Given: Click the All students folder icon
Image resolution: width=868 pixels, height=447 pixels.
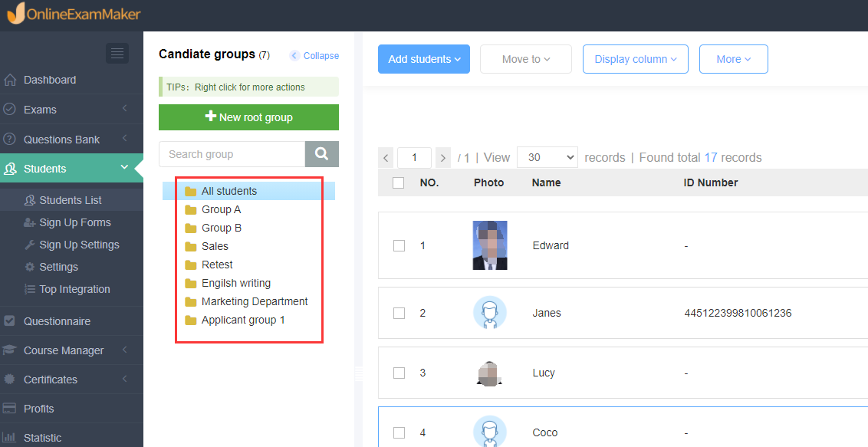Looking at the screenshot, I should [191, 192].
